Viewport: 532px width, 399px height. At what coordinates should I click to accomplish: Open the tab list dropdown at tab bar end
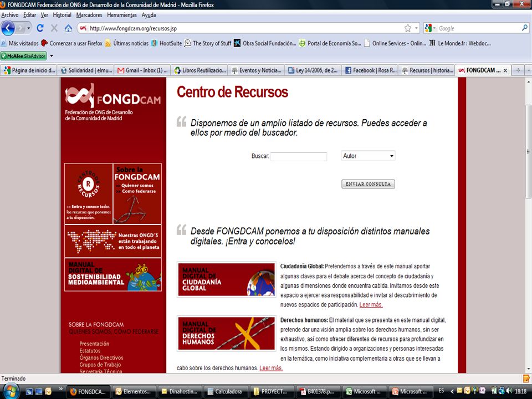(x=528, y=70)
